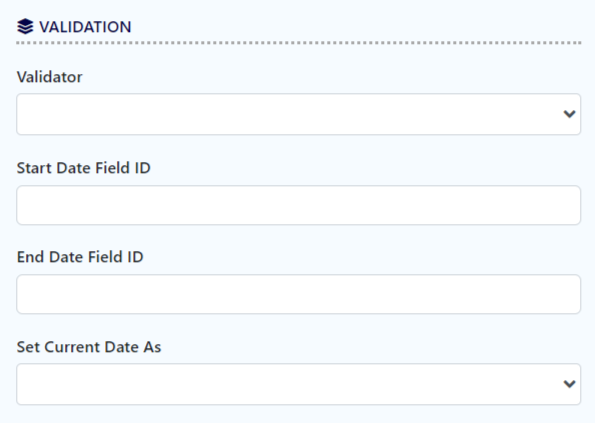595x423 pixels.
Task: Click the Start Date Field ID label
Action: (x=83, y=168)
